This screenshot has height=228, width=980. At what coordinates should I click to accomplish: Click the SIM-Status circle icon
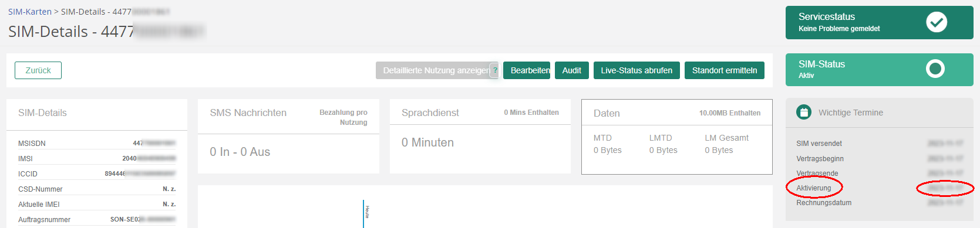click(x=935, y=69)
